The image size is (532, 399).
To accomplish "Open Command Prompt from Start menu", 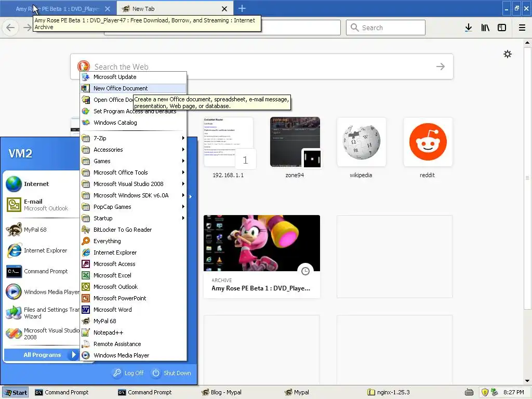I will [x=42, y=271].
